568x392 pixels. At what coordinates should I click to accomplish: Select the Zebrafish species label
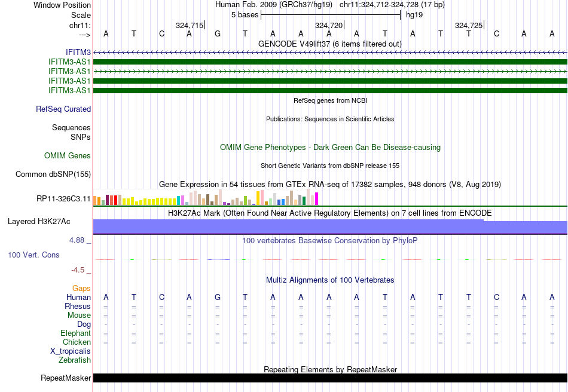(75, 360)
